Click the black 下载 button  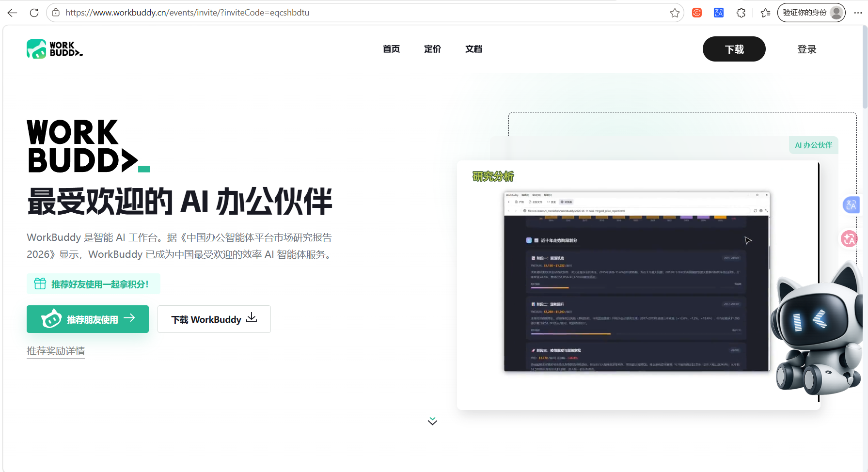pyautogui.click(x=734, y=49)
